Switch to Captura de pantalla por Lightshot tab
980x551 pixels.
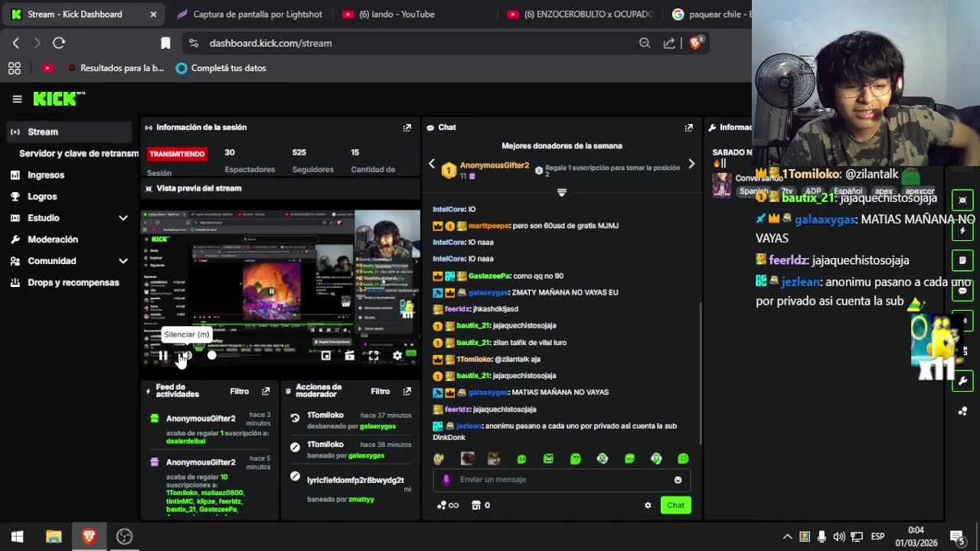[248, 15]
